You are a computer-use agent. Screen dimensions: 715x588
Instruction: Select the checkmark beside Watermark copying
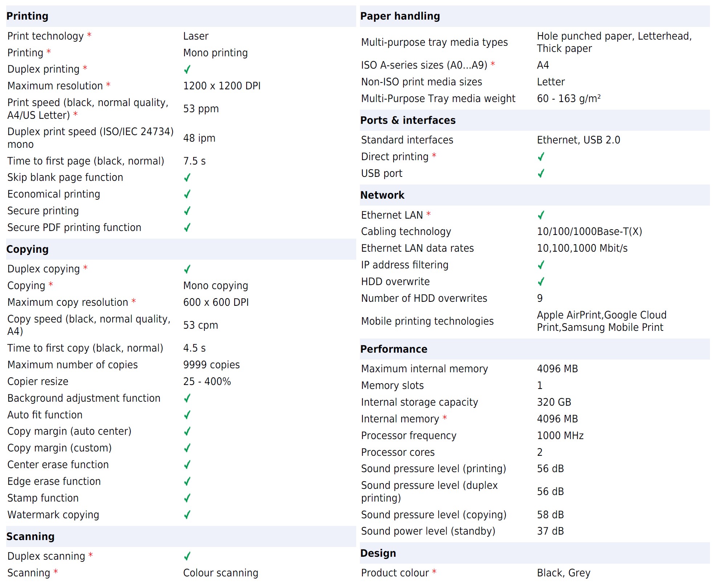[187, 515]
